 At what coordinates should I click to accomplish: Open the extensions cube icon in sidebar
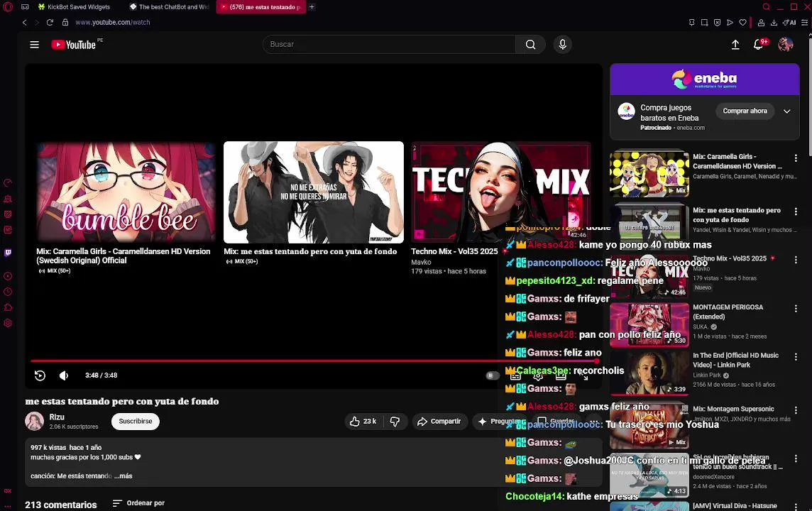tap(8, 307)
